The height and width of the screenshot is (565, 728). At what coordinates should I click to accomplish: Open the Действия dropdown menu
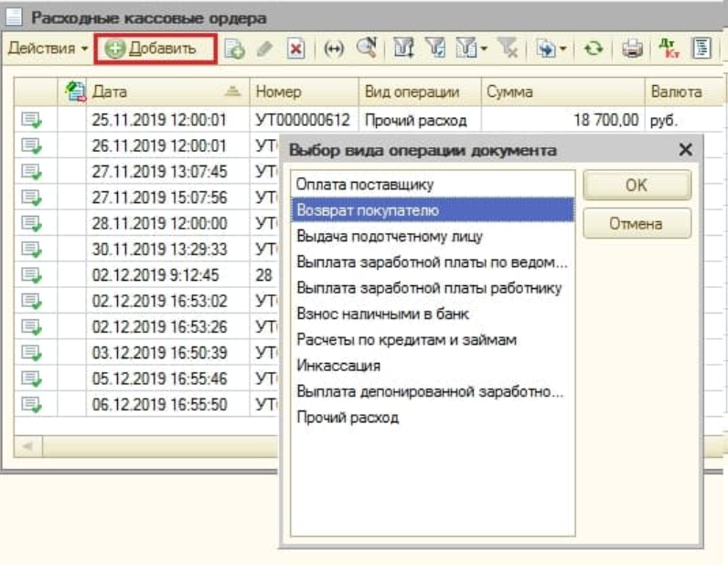48,48
